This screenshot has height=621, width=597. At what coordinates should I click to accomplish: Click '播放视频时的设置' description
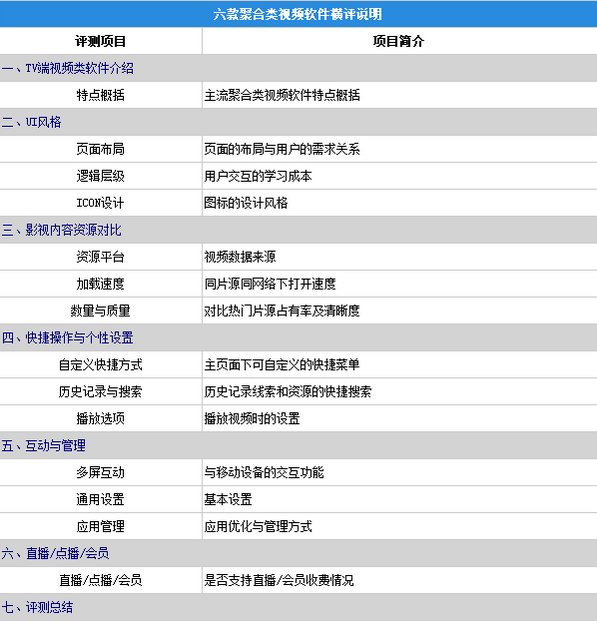(x=252, y=418)
